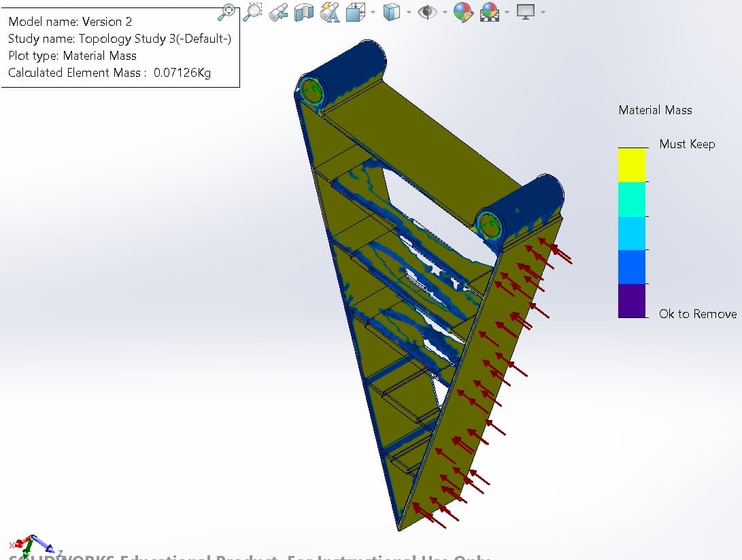Image resolution: width=742 pixels, height=560 pixels.
Task: Click the 'Study name: Topology Study 3(-Default-)' line
Action: 120,39
